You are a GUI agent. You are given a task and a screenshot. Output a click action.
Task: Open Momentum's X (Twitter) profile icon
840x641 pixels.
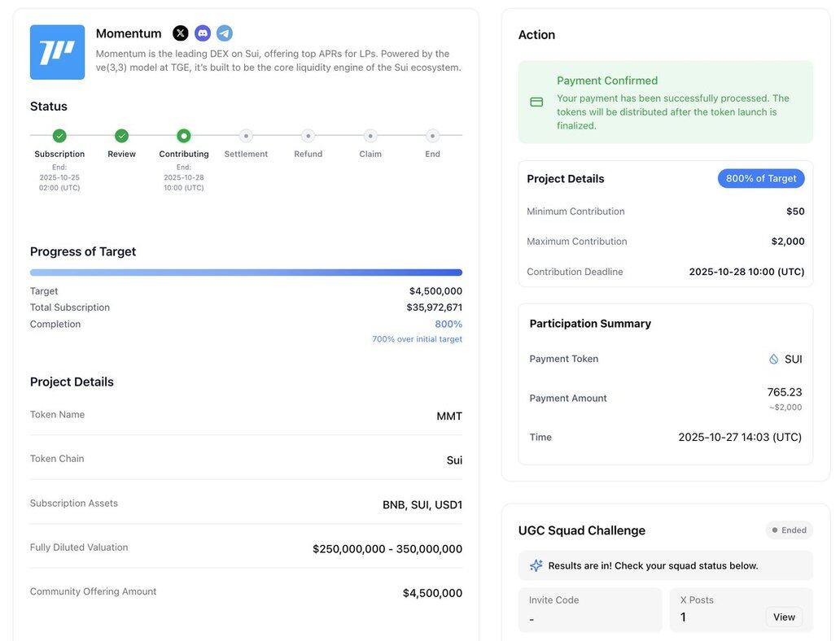tap(181, 33)
